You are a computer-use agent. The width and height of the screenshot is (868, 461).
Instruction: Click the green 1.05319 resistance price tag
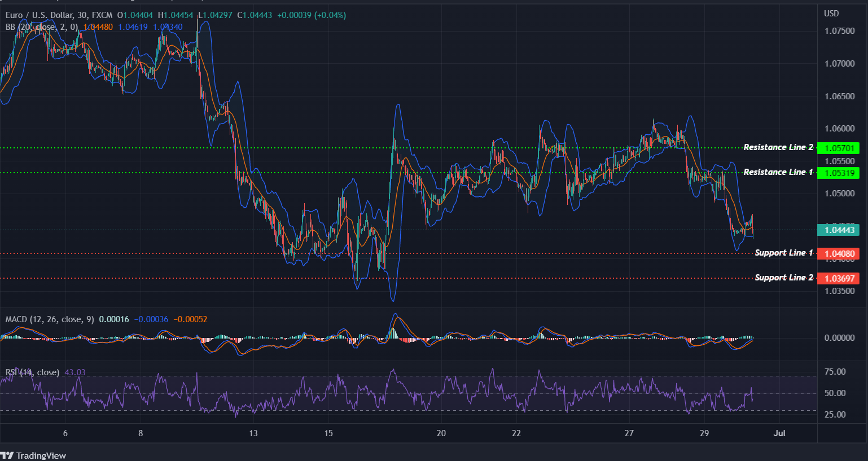839,173
